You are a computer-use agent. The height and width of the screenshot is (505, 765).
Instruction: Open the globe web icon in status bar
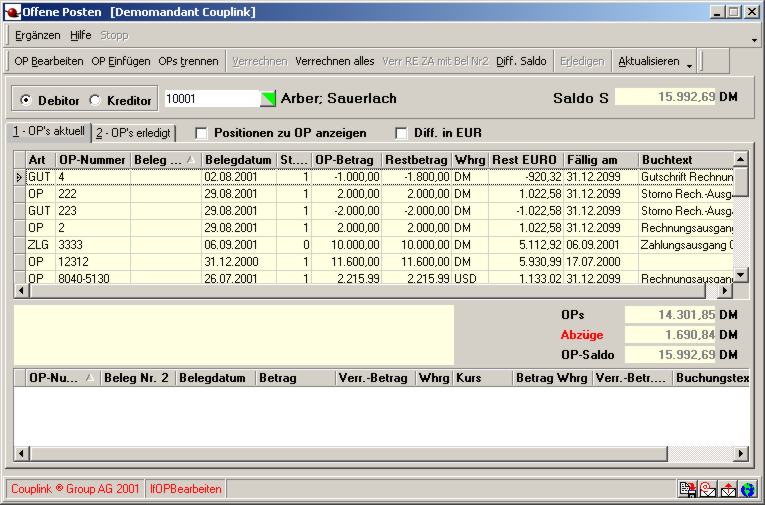click(748, 489)
